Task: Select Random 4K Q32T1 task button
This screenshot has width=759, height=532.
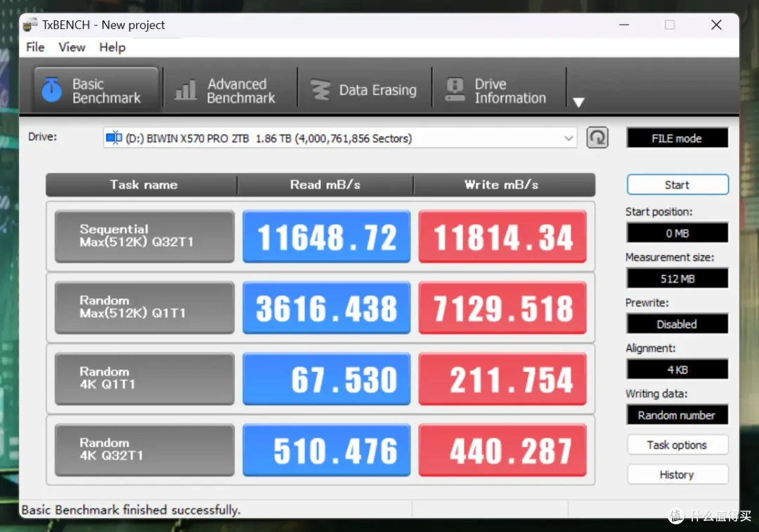Action: coord(145,450)
